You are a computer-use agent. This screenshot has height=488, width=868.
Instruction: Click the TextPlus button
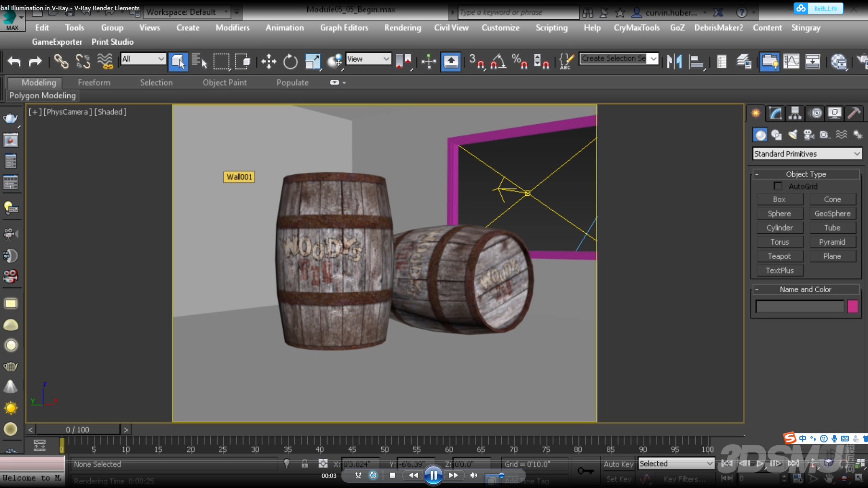779,270
